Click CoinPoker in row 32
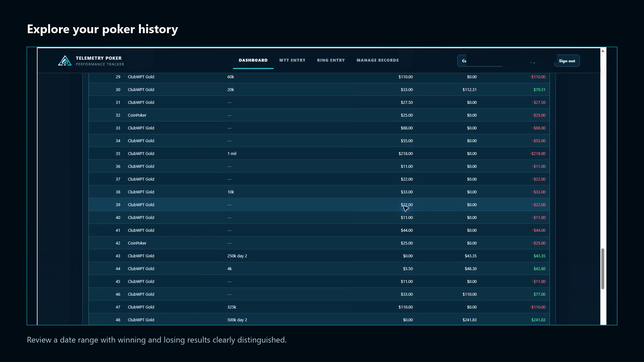The image size is (644, 362). pyautogui.click(x=137, y=115)
